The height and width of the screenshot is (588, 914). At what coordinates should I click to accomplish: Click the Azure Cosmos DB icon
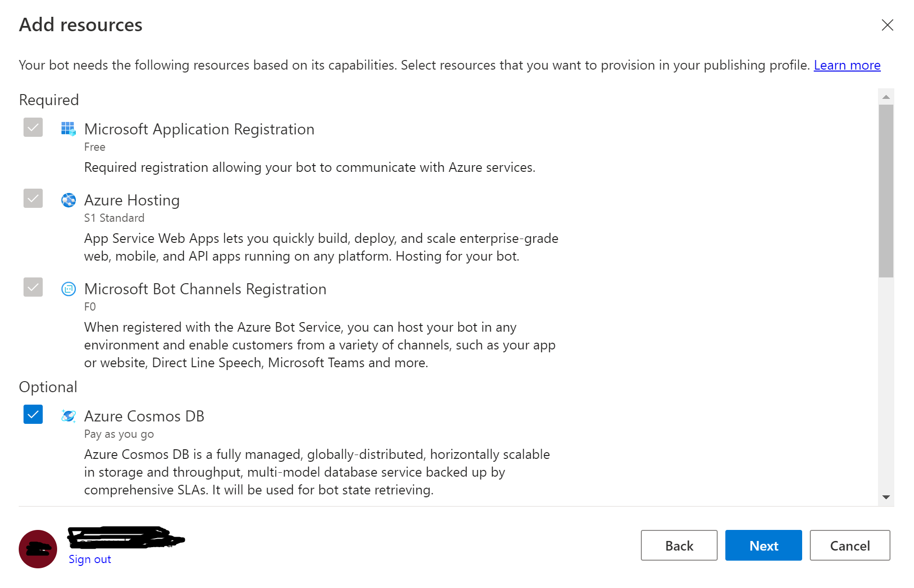[68, 416]
